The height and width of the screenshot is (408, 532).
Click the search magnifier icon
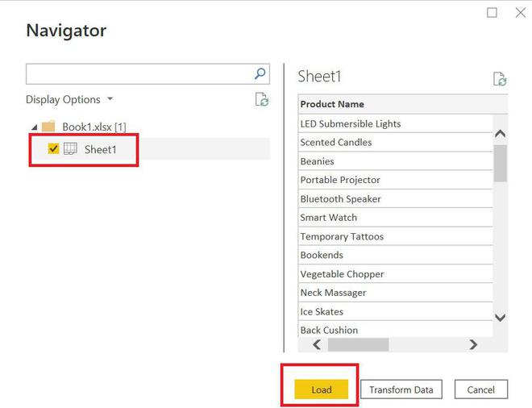click(260, 73)
